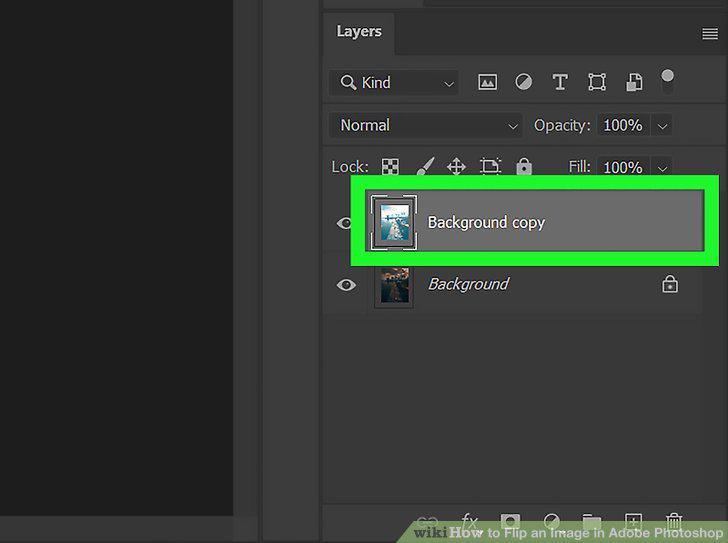The width and height of the screenshot is (728, 543).
Task: Open the Normal blend mode dropdown
Action: tap(426, 125)
